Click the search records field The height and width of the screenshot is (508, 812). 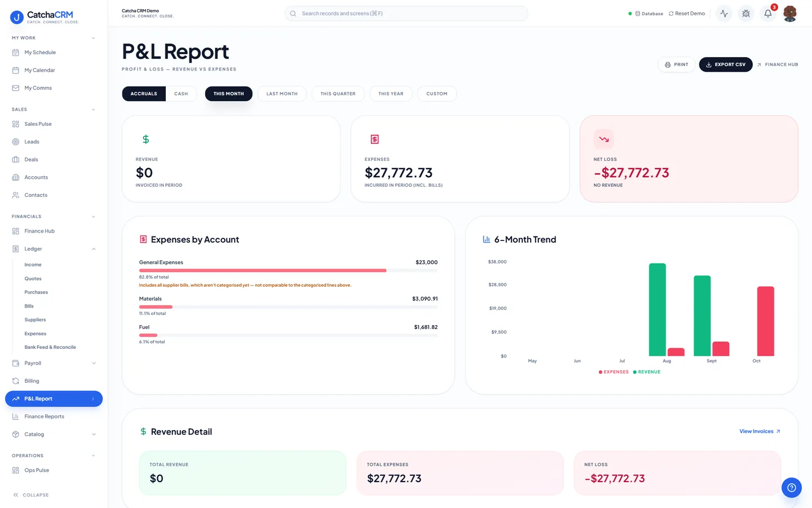click(406, 14)
